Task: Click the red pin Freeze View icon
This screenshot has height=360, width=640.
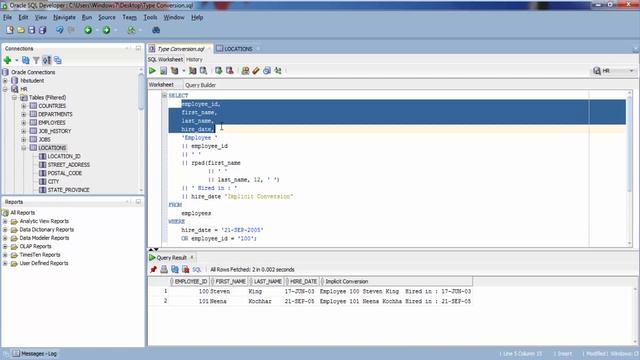Action: coord(153,269)
